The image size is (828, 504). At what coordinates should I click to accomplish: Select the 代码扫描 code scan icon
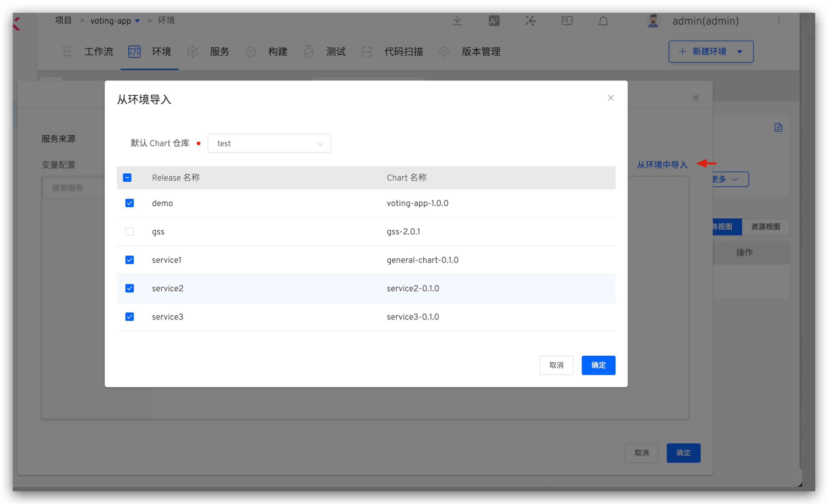click(366, 51)
